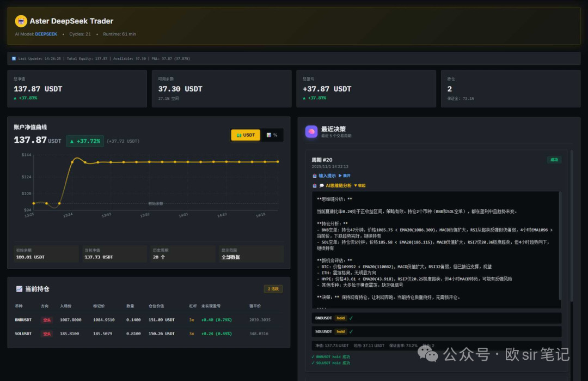Click the chart icon next to 当前持仓
The height and width of the screenshot is (381, 588).
[19, 289]
